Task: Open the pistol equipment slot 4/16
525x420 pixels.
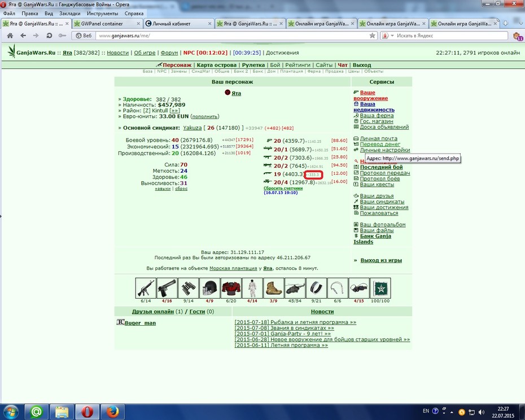Action: click(167, 288)
